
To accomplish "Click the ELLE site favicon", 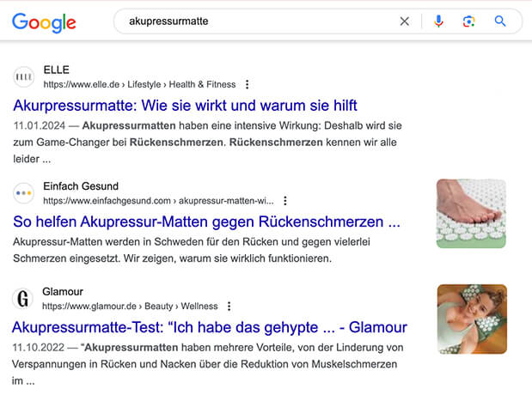I will tap(24, 77).
